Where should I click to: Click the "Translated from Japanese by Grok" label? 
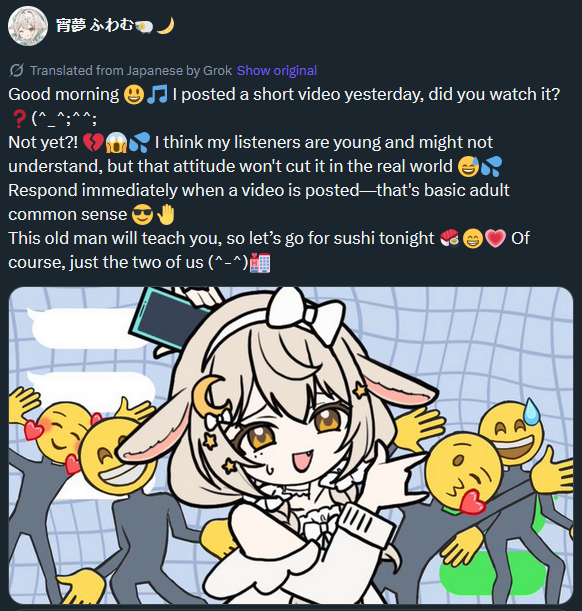pos(131,71)
